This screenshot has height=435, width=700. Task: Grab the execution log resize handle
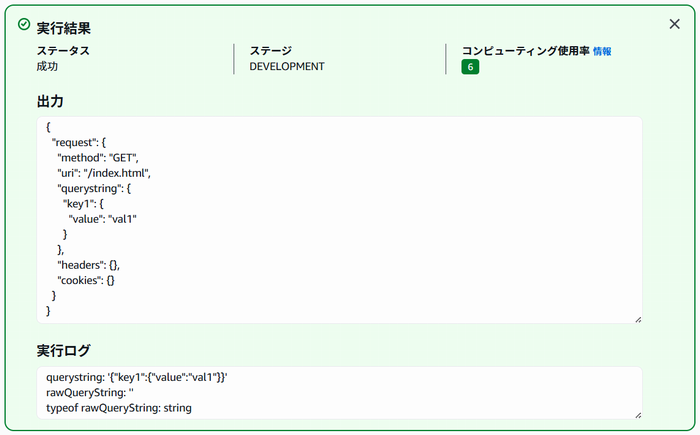click(638, 415)
